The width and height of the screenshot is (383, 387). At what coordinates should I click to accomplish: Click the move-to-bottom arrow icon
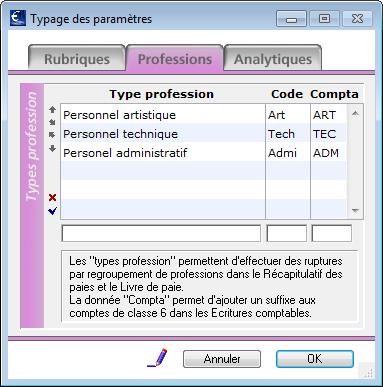[52, 148]
